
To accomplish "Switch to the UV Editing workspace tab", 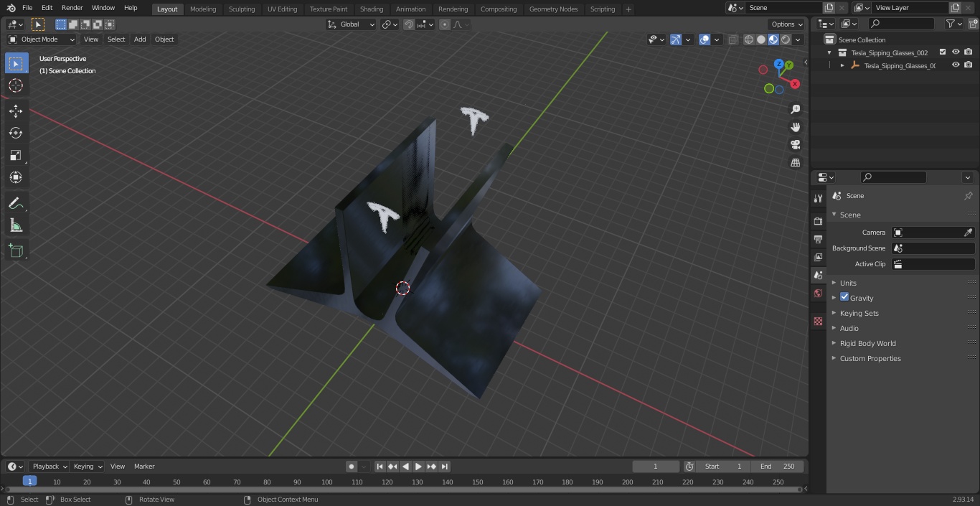I will pos(282,9).
